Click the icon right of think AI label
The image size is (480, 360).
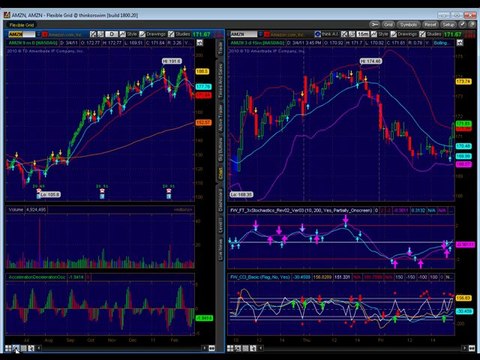pyautogui.click(x=344, y=34)
